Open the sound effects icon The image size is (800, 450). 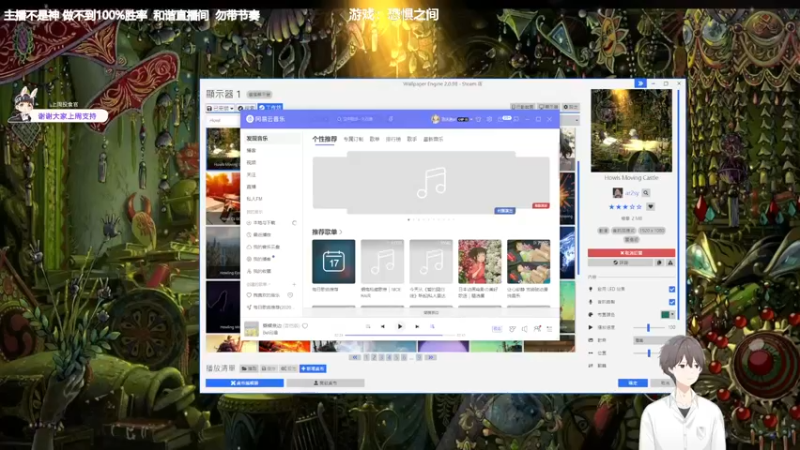(512, 329)
